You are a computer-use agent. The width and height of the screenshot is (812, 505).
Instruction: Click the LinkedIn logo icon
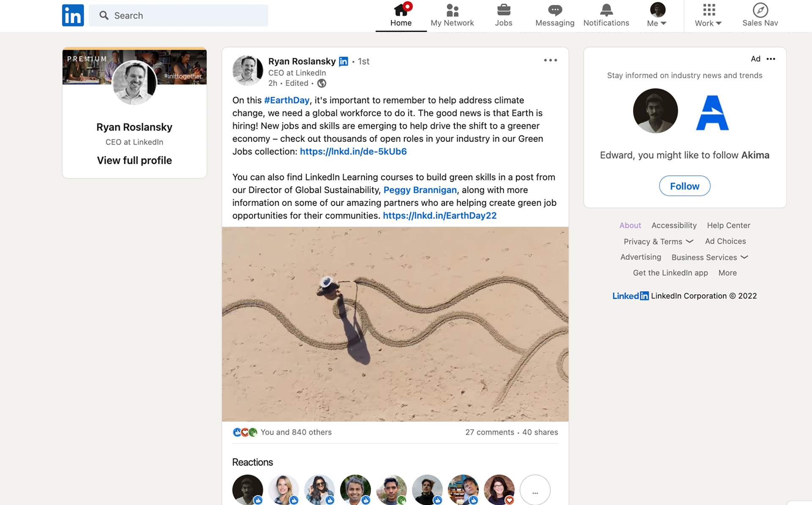tap(73, 16)
